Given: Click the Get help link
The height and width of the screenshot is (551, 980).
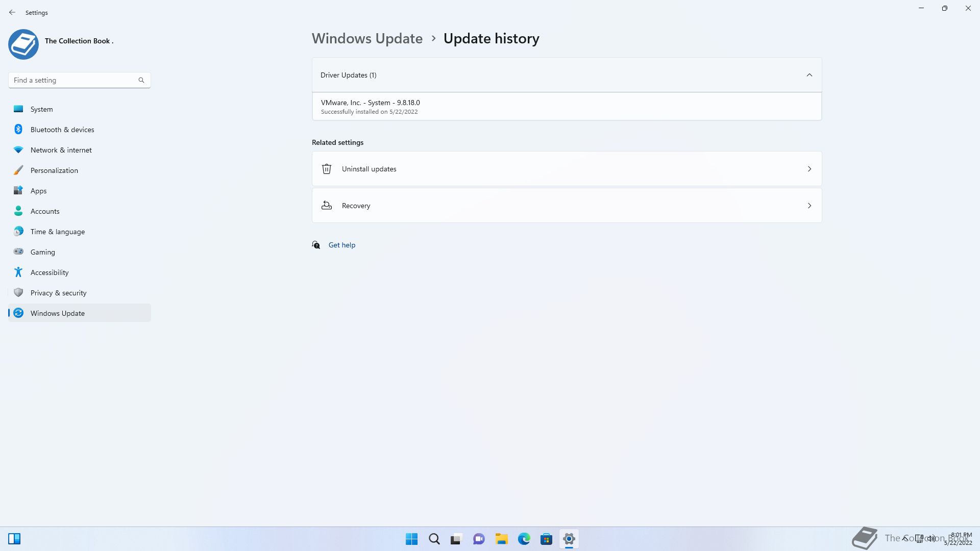Looking at the screenshot, I should [342, 245].
